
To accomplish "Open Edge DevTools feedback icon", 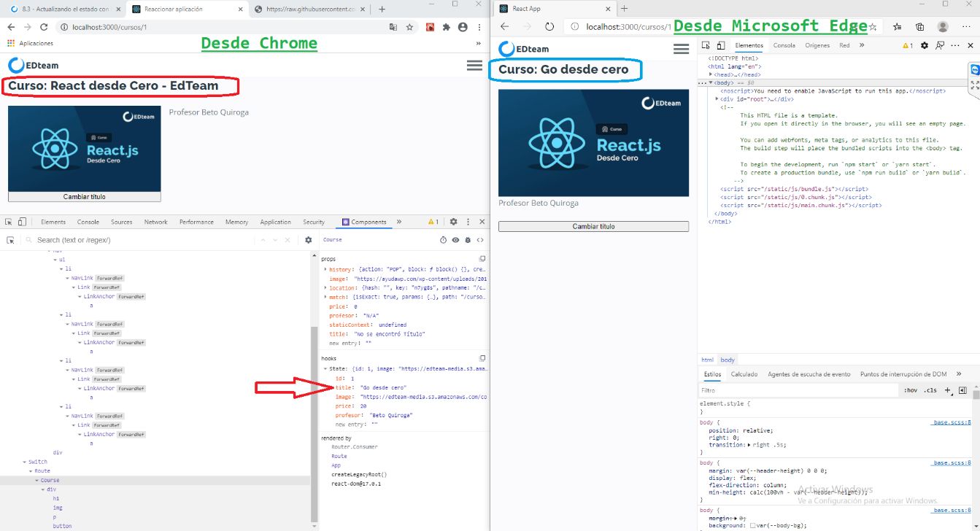I will (x=941, y=45).
